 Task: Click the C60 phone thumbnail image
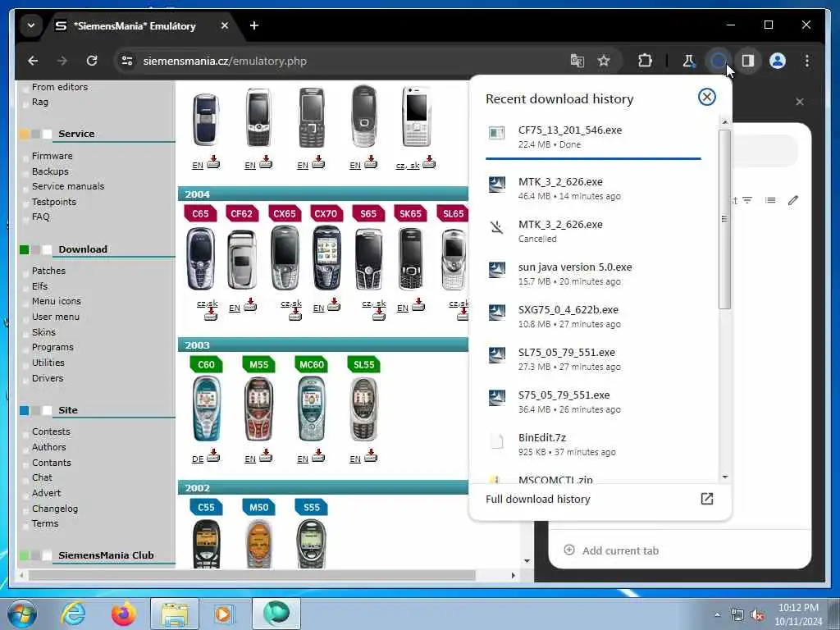(206, 409)
